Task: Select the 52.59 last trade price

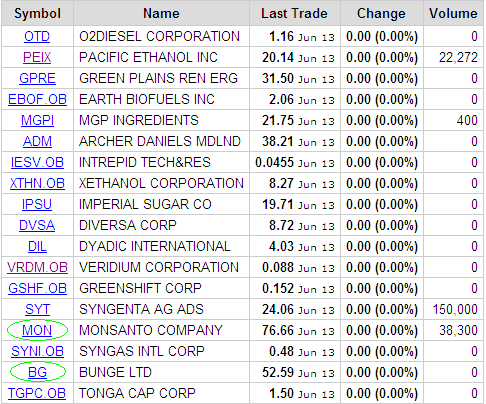Action: pyautogui.click(x=278, y=372)
